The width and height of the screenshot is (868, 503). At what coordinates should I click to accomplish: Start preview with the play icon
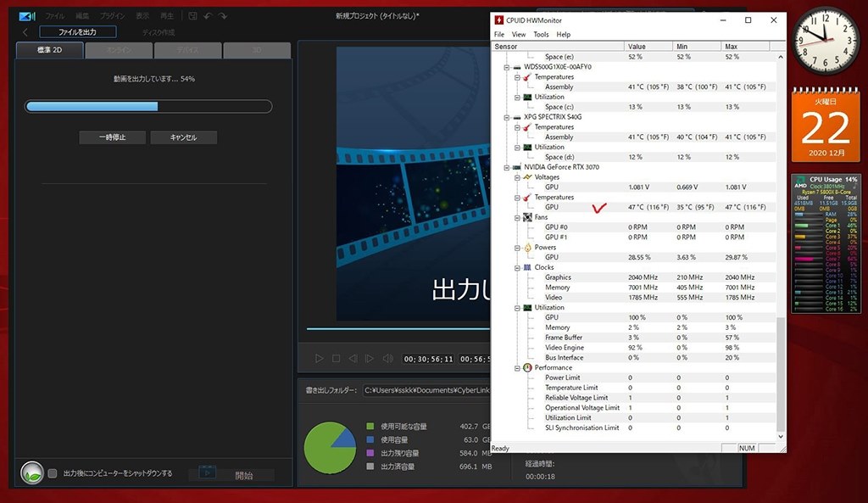point(319,359)
